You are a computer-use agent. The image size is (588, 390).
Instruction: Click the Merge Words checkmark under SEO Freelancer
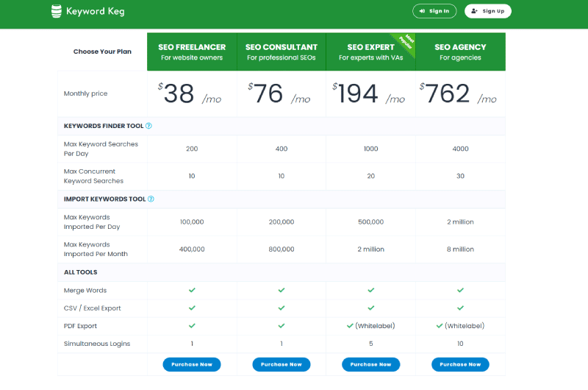192,290
